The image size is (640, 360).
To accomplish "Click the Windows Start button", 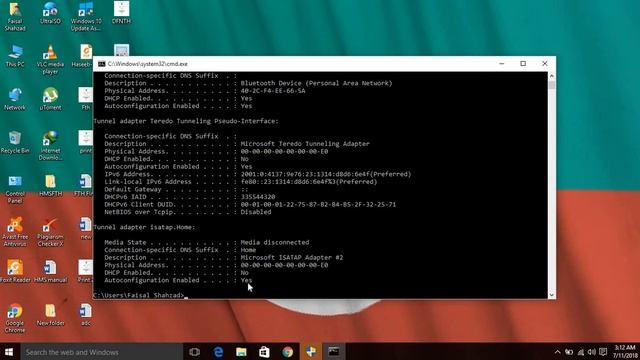I will coord(9,352).
